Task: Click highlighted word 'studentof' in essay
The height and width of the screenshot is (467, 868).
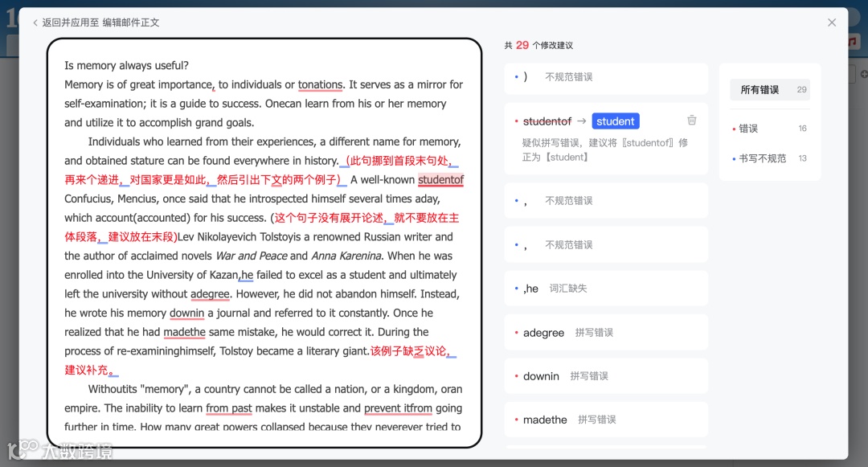Action: pos(440,180)
